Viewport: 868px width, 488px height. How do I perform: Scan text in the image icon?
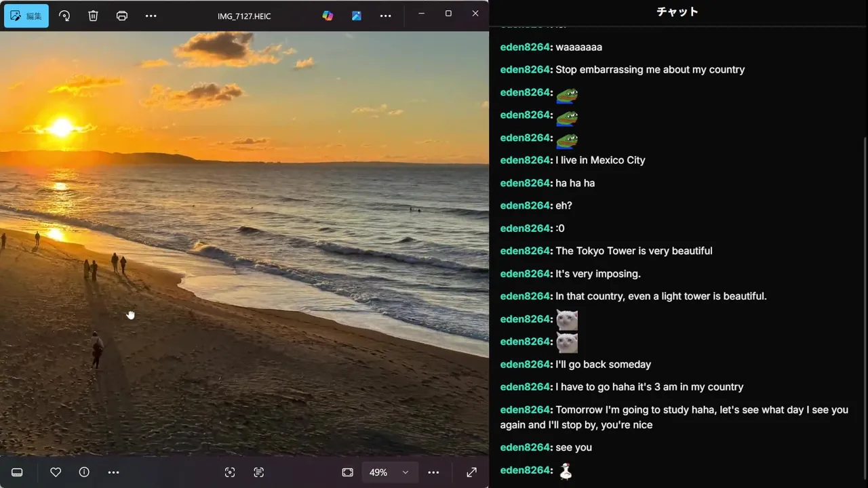click(x=258, y=472)
